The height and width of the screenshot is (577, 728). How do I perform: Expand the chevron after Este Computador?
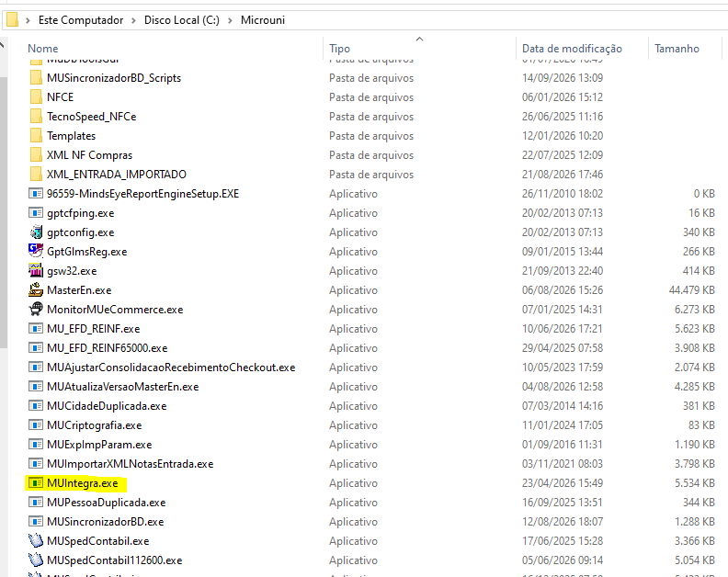click(x=133, y=20)
